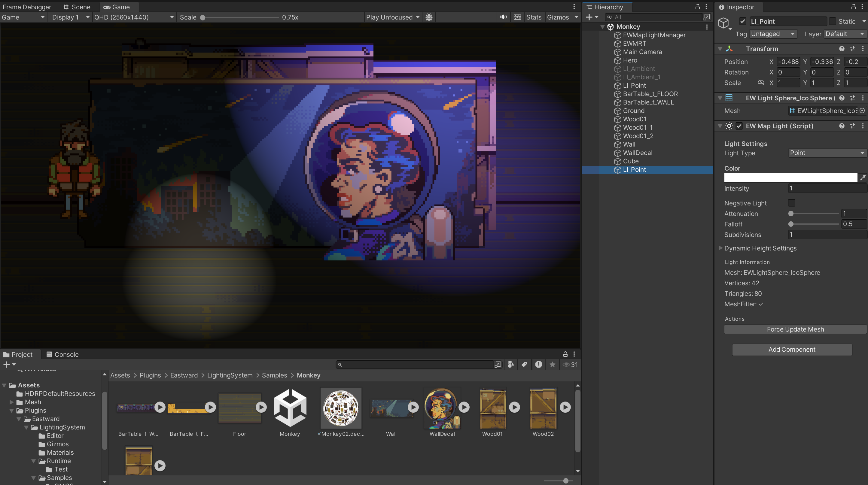Expand Dynamic Height Settings foldout
The height and width of the screenshot is (485, 868).
(x=720, y=248)
